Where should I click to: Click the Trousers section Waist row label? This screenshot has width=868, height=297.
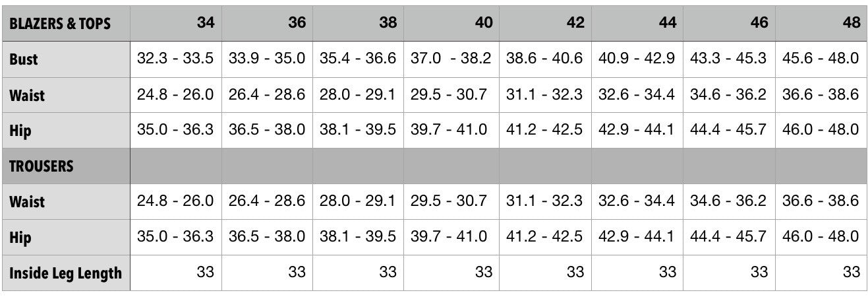27,202
